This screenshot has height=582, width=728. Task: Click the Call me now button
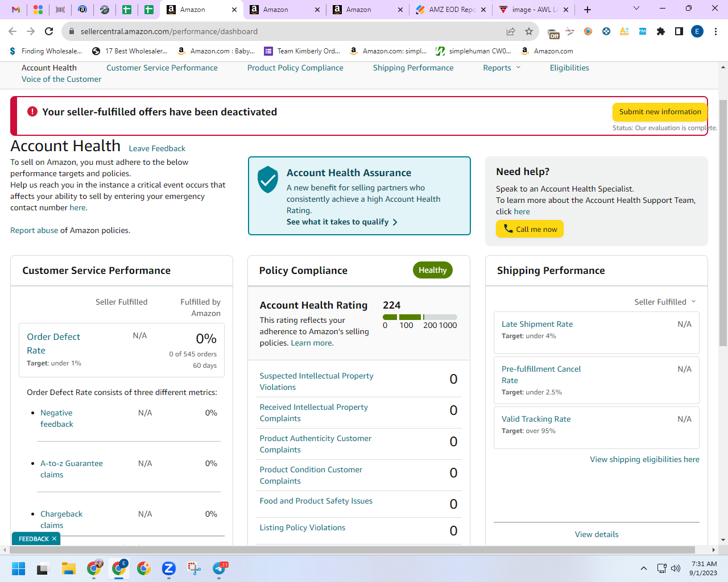coord(530,229)
